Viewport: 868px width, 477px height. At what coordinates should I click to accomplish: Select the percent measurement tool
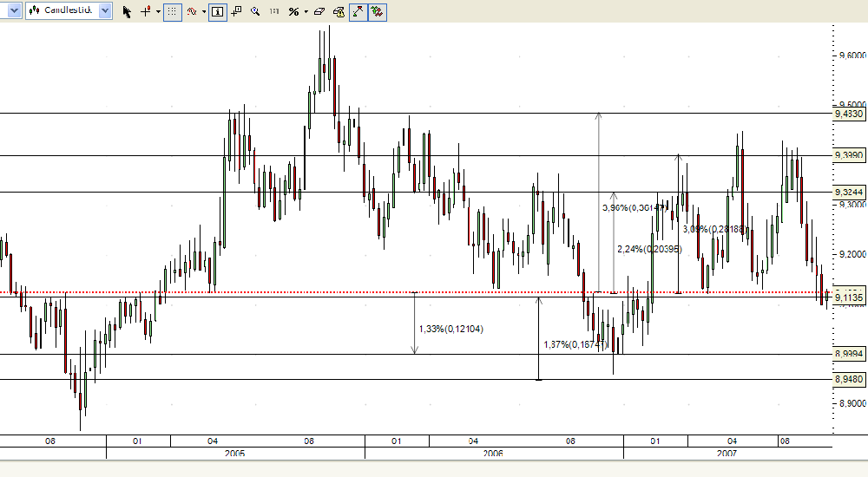[293, 11]
